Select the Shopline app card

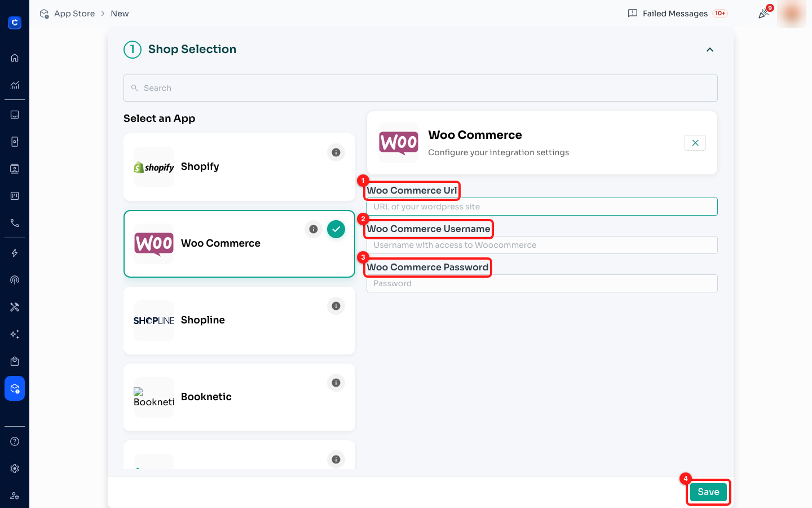point(239,321)
